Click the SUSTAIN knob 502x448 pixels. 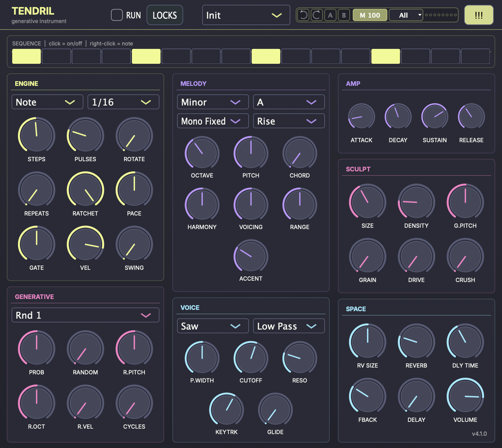click(x=435, y=116)
